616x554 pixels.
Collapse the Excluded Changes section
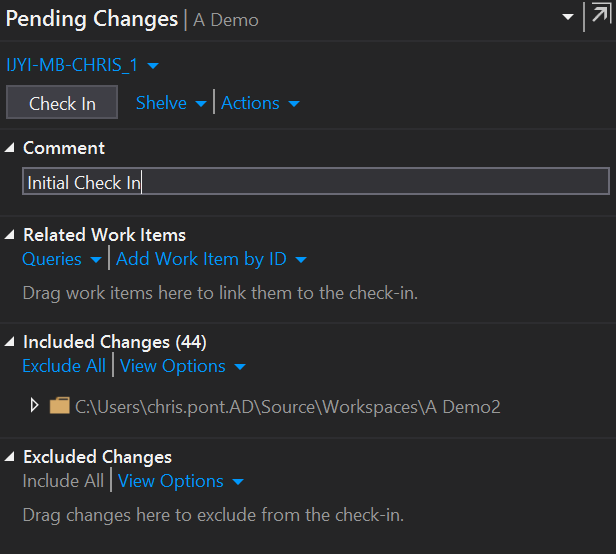pyautogui.click(x=9, y=457)
